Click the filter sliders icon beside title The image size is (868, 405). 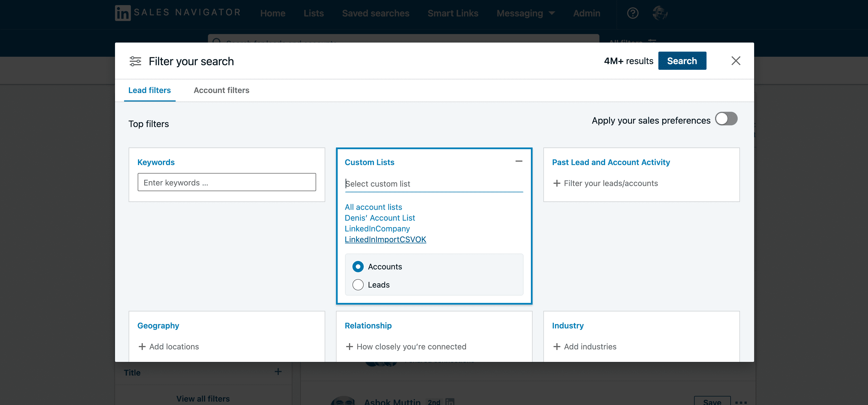click(135, 61)
